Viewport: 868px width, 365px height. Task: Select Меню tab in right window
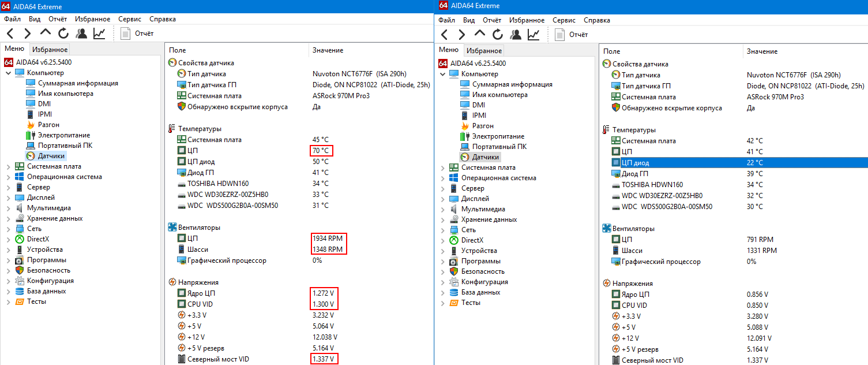[x=449, y=50]
